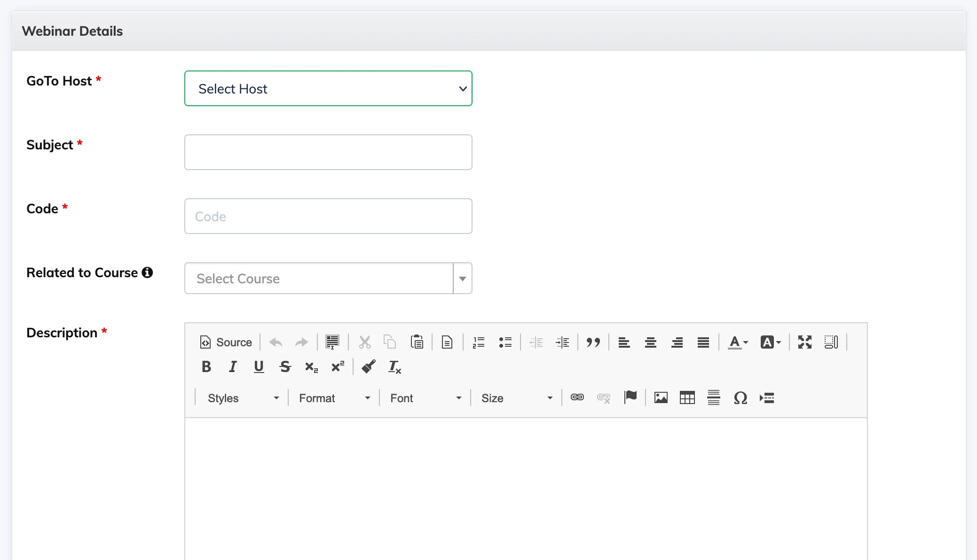Screen dimensions: 977x560
Task: Click the Source button in the editor
Action: [226, 342]
